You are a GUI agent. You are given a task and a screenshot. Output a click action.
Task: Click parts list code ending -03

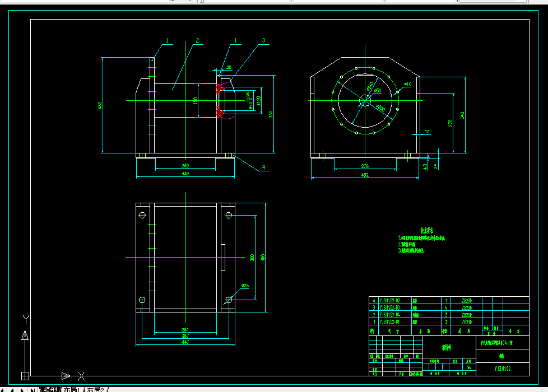point(389,307)
